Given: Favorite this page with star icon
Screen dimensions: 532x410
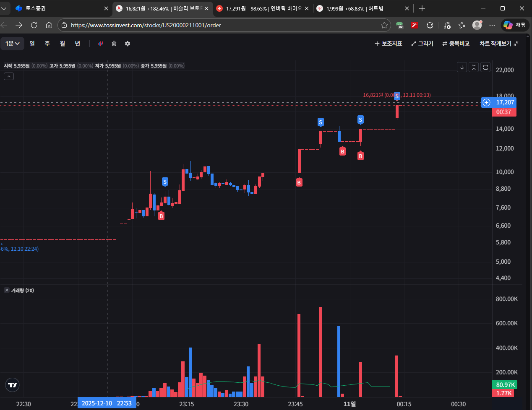Looking at the screenshot, I should point(384,25).
